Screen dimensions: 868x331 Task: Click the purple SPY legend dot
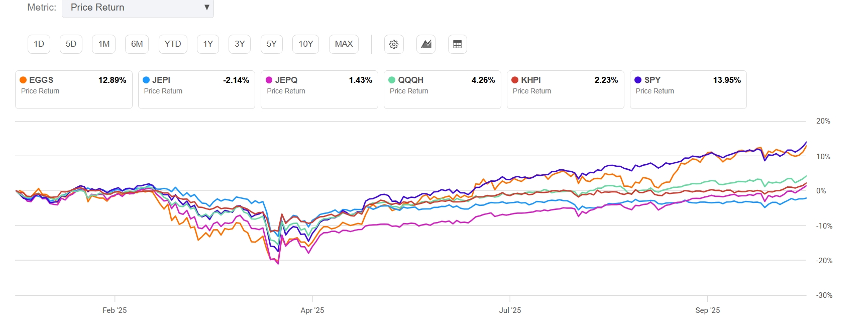[638, 80]
